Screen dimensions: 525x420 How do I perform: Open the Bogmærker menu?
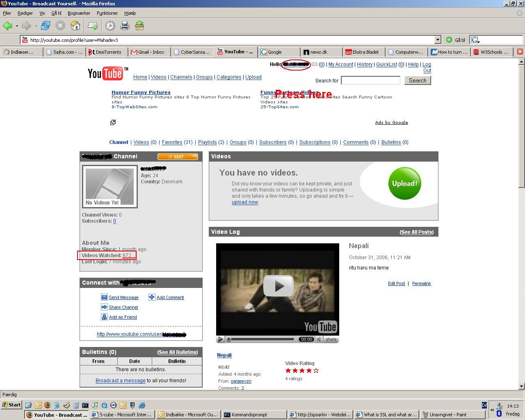79,13
